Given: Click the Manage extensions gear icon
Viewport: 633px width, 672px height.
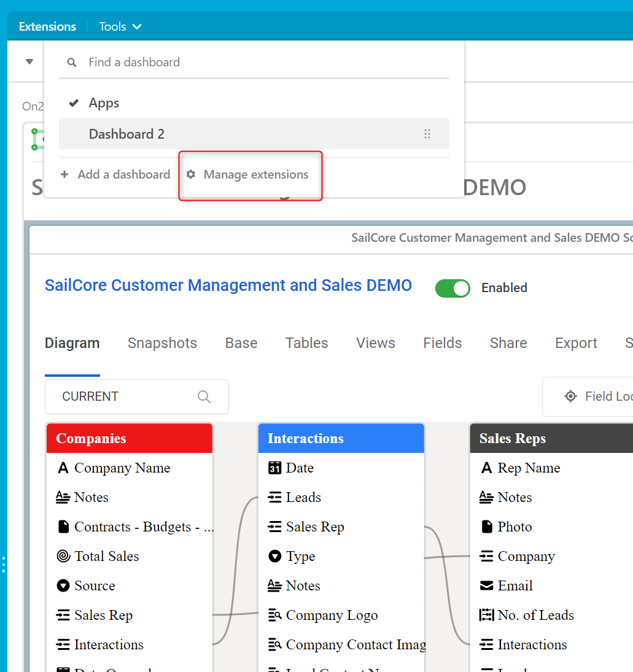Looking at the screenshot, I should coord(191,175).
